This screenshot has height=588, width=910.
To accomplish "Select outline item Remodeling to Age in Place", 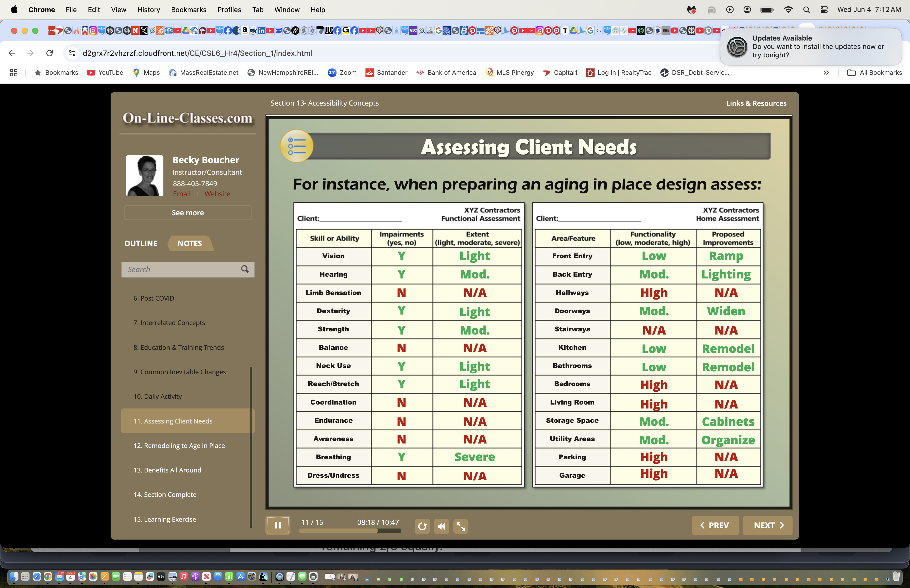I will (x=179, y=446).
